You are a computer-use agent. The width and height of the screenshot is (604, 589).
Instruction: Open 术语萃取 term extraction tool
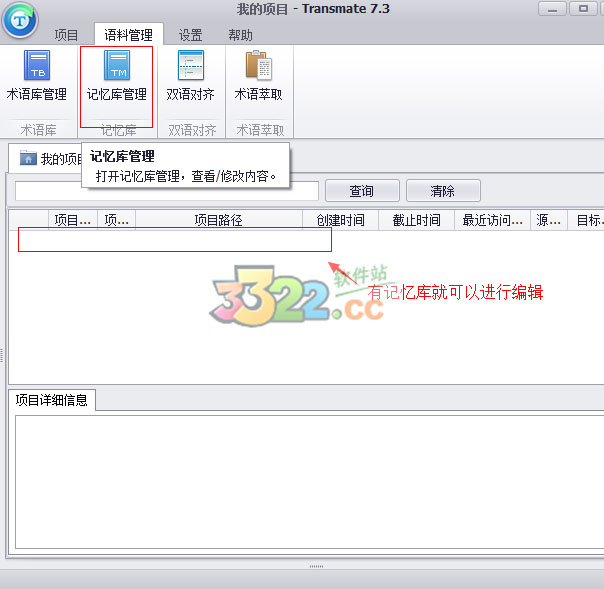coord(258,76)
